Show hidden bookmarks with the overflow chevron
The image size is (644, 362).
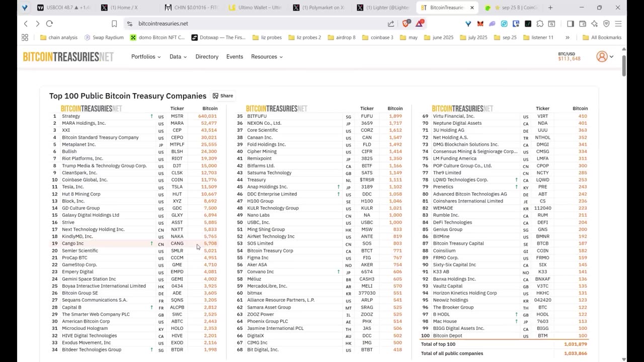coord(568,37)
